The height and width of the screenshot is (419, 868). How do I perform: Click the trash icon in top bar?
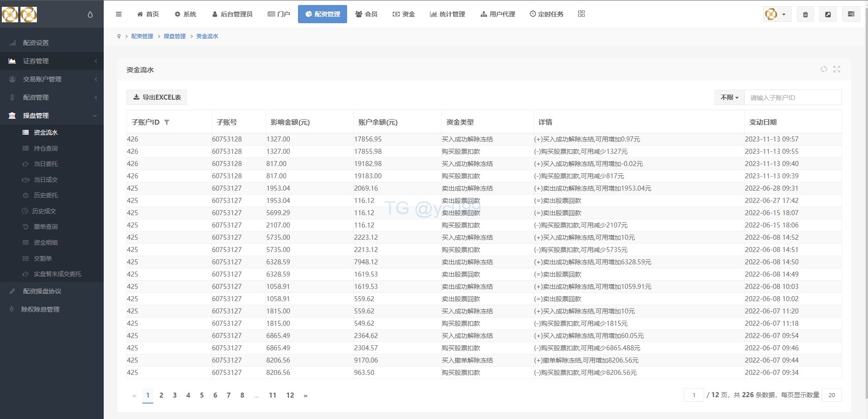(x=805, y=15)
